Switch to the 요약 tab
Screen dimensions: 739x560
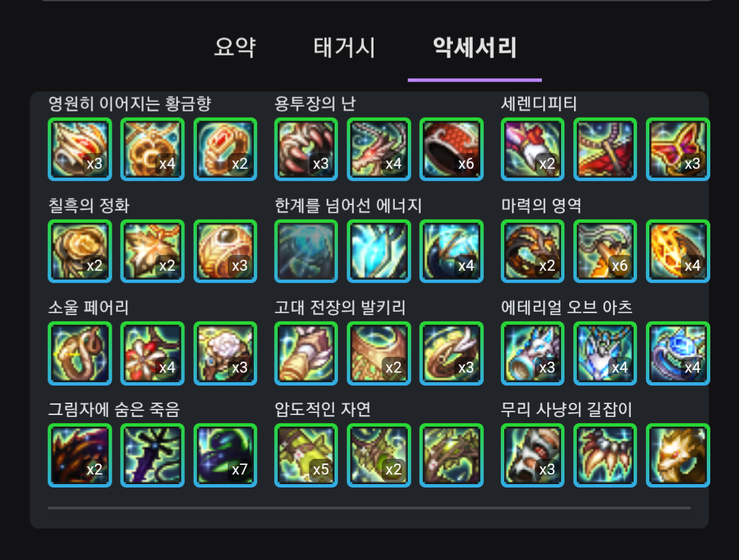(x=235, y=48)
